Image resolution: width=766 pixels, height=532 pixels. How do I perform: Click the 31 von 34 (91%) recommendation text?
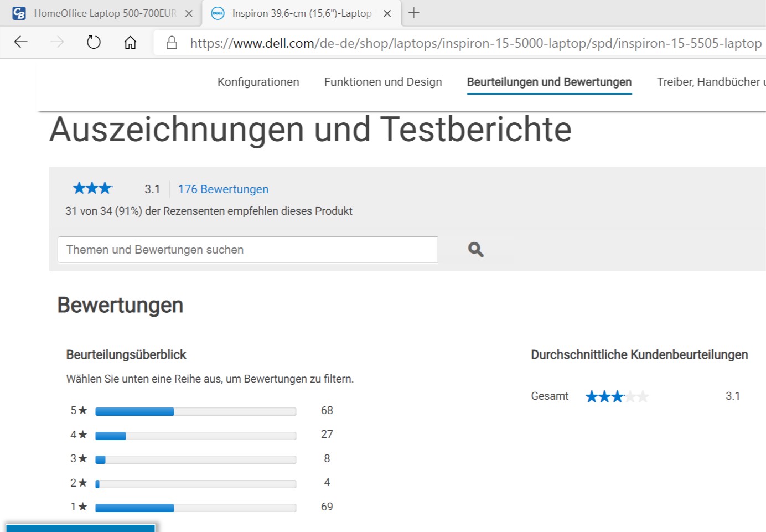(209, 211)
